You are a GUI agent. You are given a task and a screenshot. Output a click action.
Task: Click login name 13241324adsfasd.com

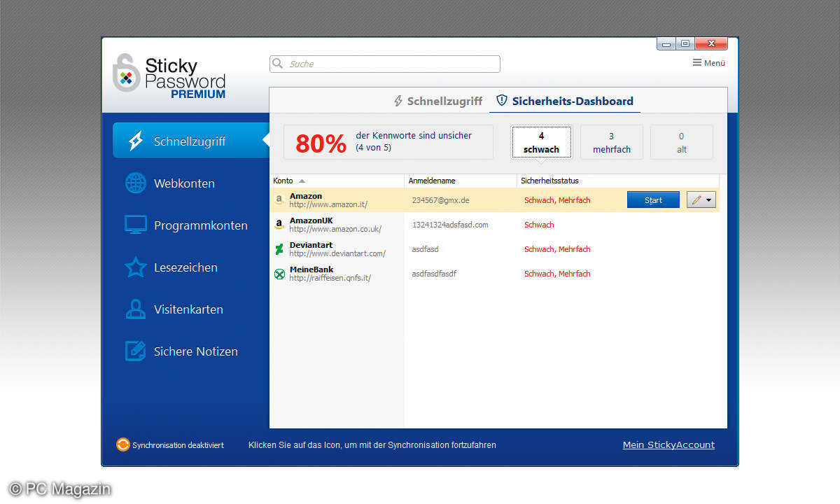tap(450, 225)
